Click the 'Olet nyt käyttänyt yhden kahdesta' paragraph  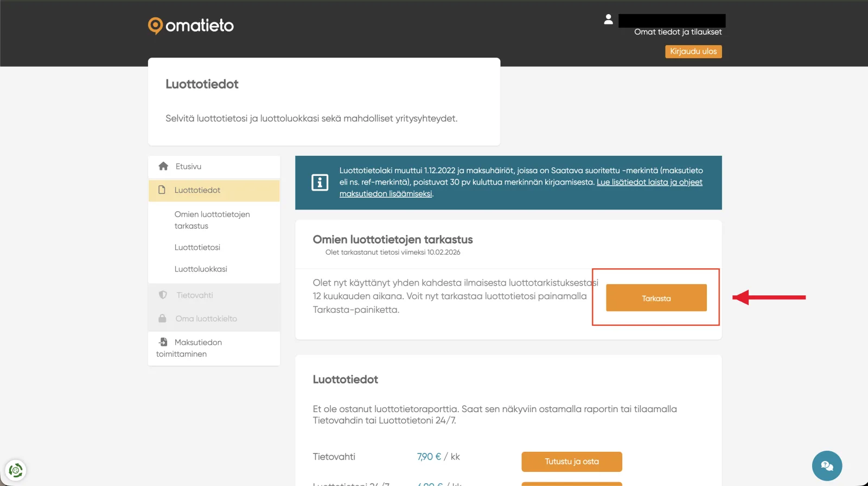pos(456,296)
